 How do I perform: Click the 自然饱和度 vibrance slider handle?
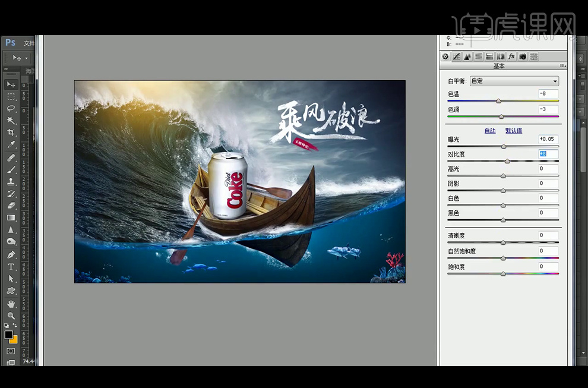pyautogui.click(x=503, y=258)
